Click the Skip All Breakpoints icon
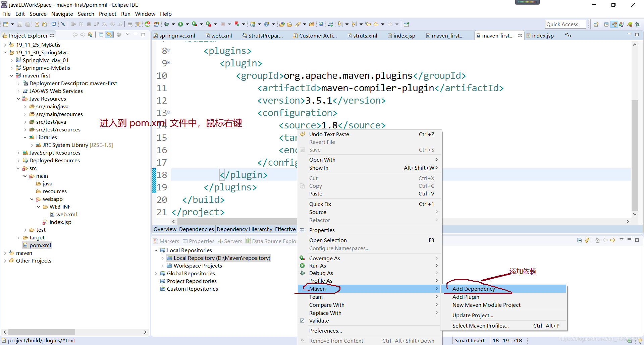The image size is (644, 345). 63,24
